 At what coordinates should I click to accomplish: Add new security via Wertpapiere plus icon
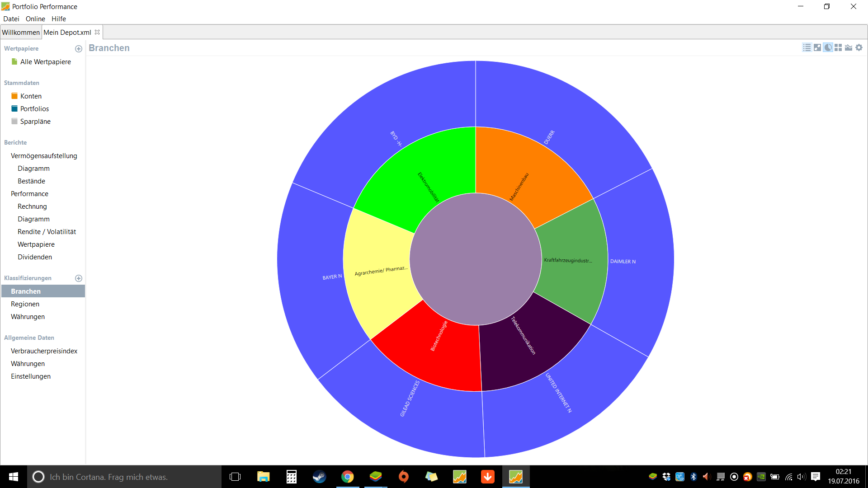pos(78,49)
